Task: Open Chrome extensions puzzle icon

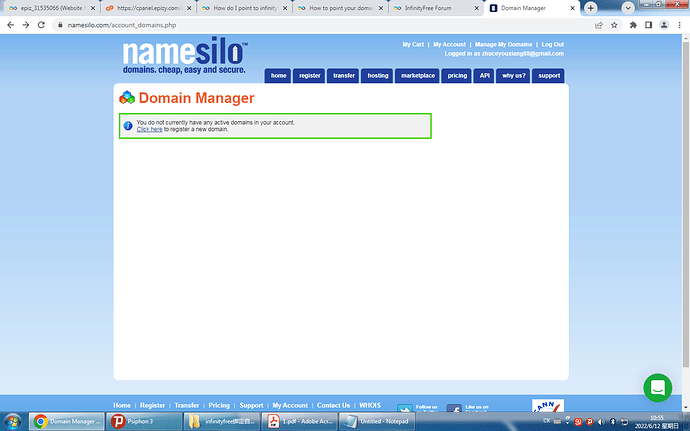Action: pyautogui.click(x=633, y=25)
